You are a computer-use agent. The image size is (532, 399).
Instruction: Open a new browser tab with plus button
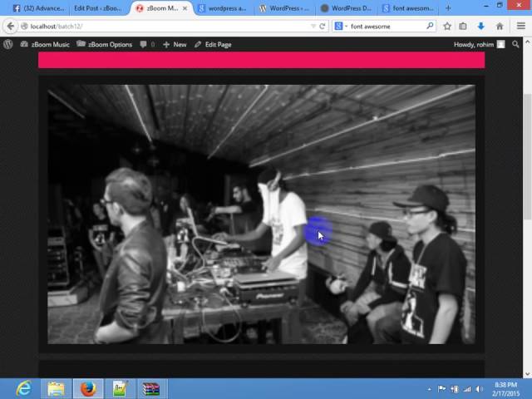click(448, 8)
